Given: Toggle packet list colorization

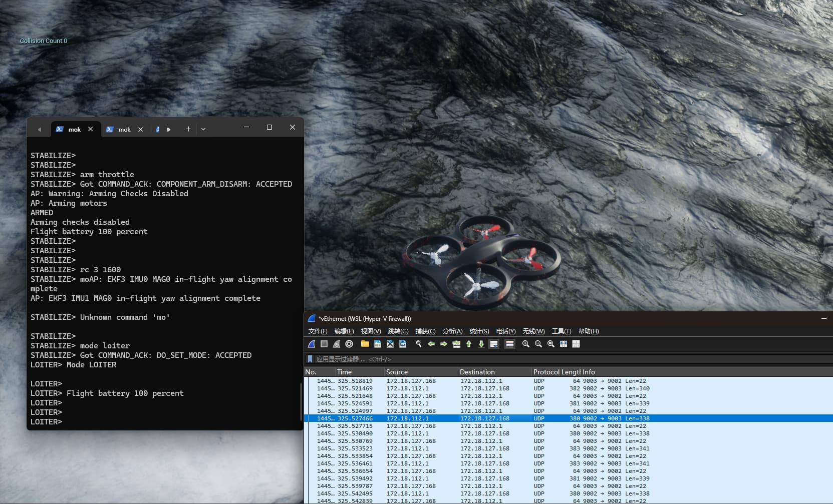Looking at the screenshot, I should [509, 344].
